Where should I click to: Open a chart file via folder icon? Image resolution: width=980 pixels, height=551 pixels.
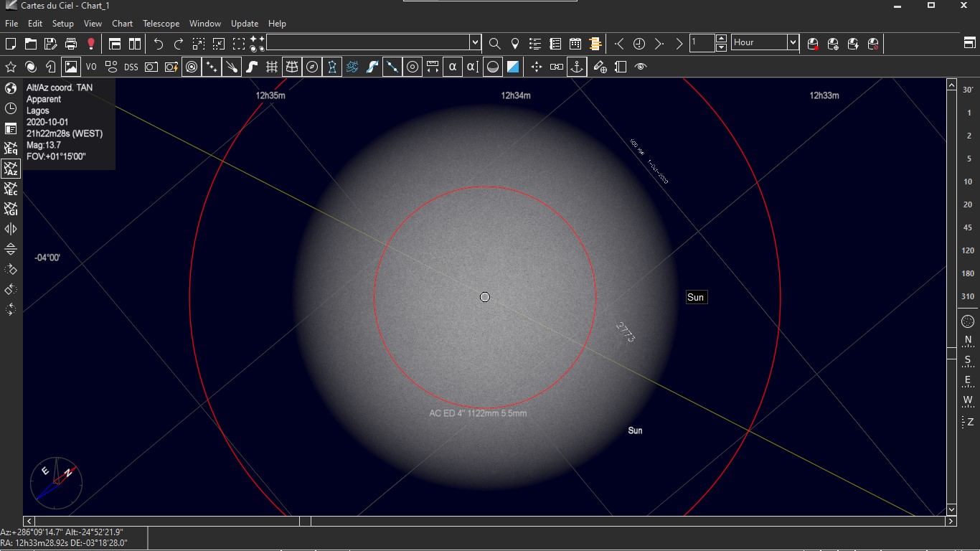[x=31, y=44]
